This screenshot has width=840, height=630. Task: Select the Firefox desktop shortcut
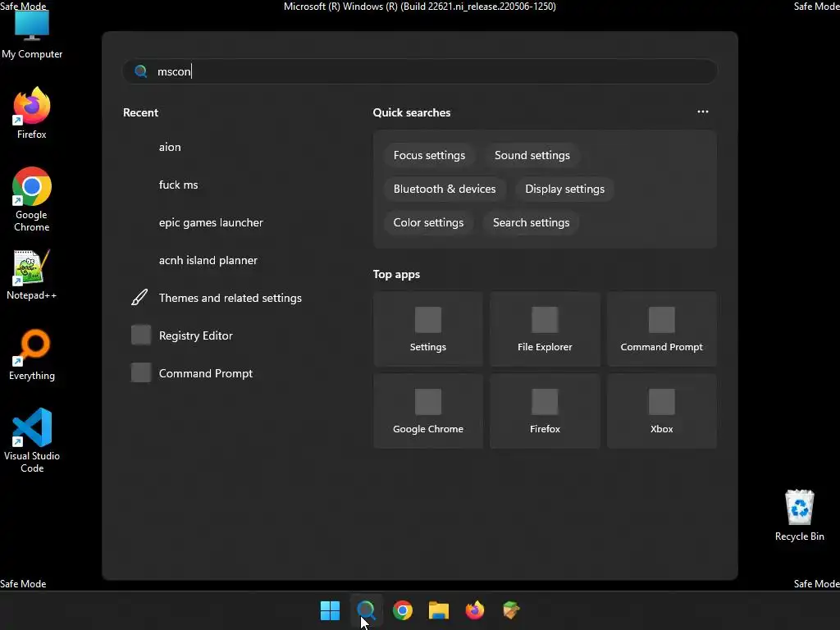(x=32, y=113)
